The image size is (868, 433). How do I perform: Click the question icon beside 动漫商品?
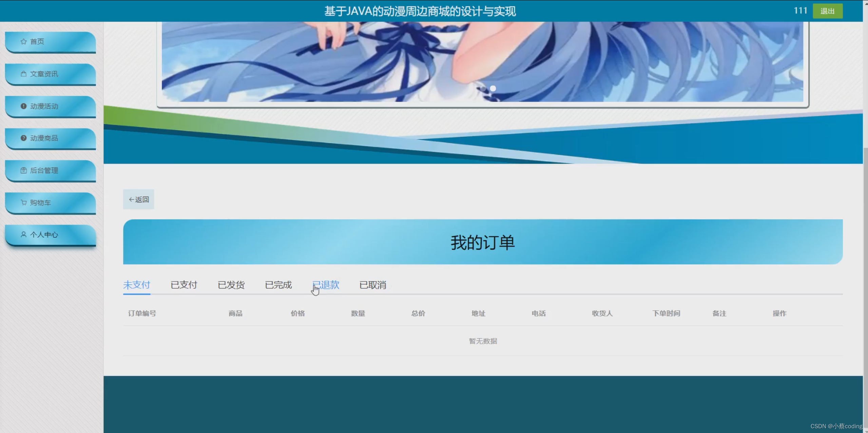point(23,138)
